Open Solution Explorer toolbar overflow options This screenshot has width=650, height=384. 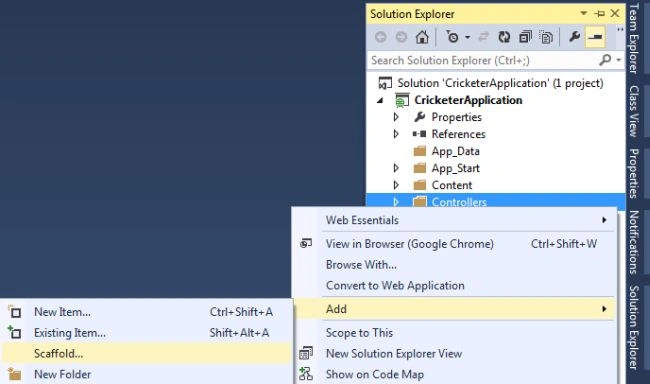(x=620, y=30)
